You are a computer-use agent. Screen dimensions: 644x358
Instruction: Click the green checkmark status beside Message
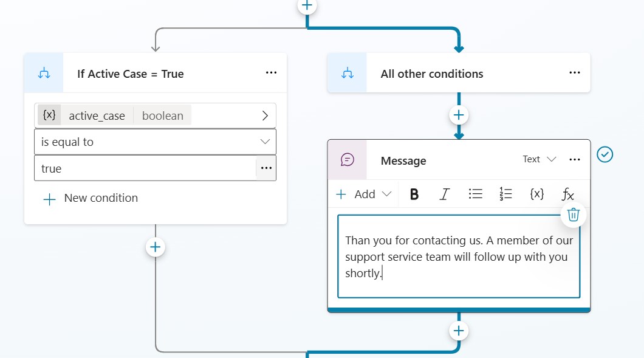[605, 154]
